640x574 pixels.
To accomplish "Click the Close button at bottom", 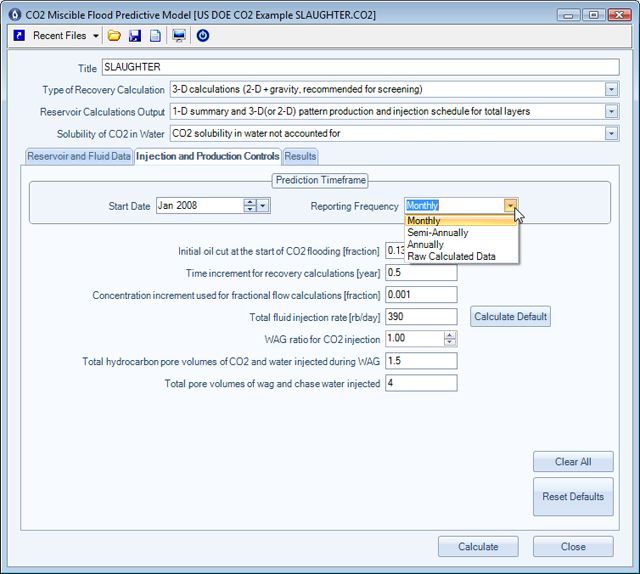I will click(x=573, y=547).
